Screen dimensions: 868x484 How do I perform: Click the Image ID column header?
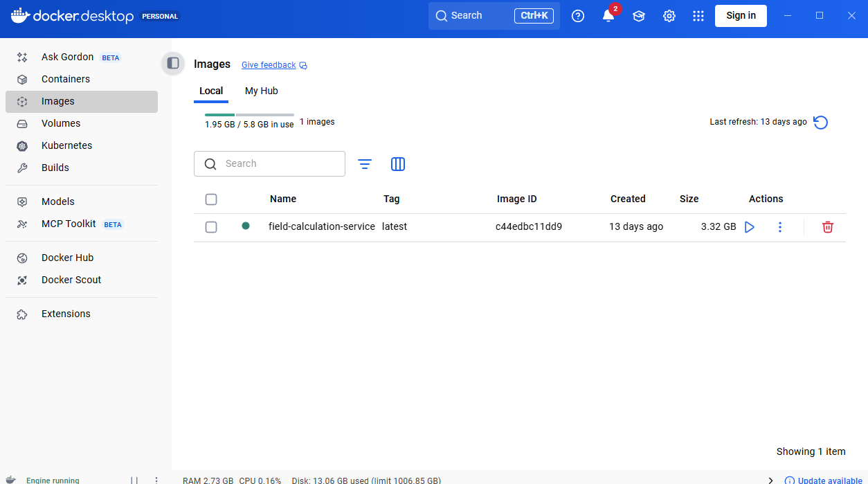(517, 199)
